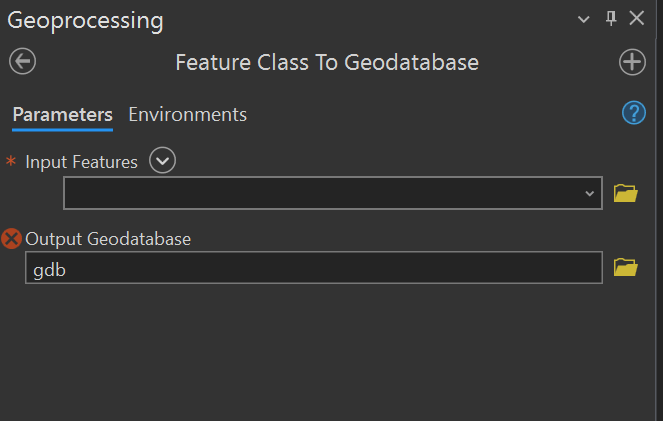Click inside the Input Features box

tap(320, 194)
